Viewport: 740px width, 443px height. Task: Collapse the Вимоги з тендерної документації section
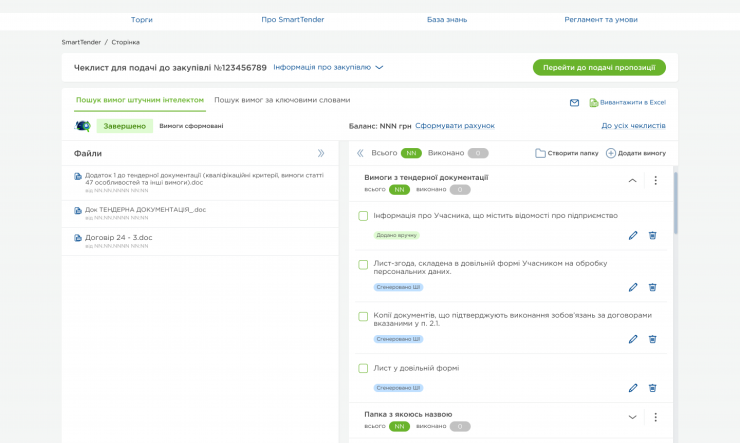(x=632, y=181)
